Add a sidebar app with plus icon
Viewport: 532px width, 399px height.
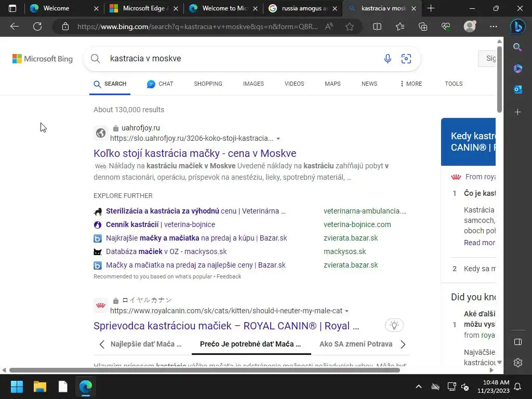517,112
